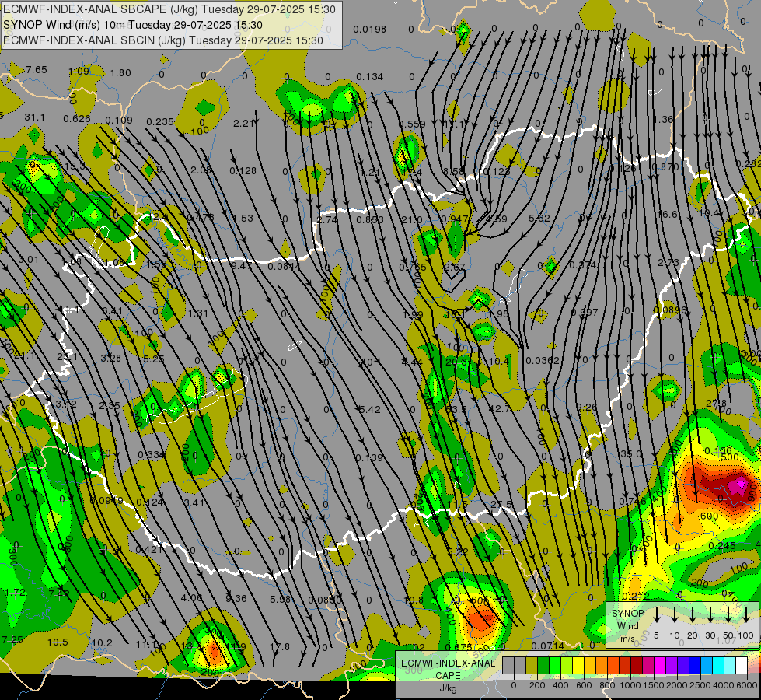Viewport: 761px width, 700px height.
Task: Click the 10 m/s wind arrow in SYNOP legend
Action: 675,614
